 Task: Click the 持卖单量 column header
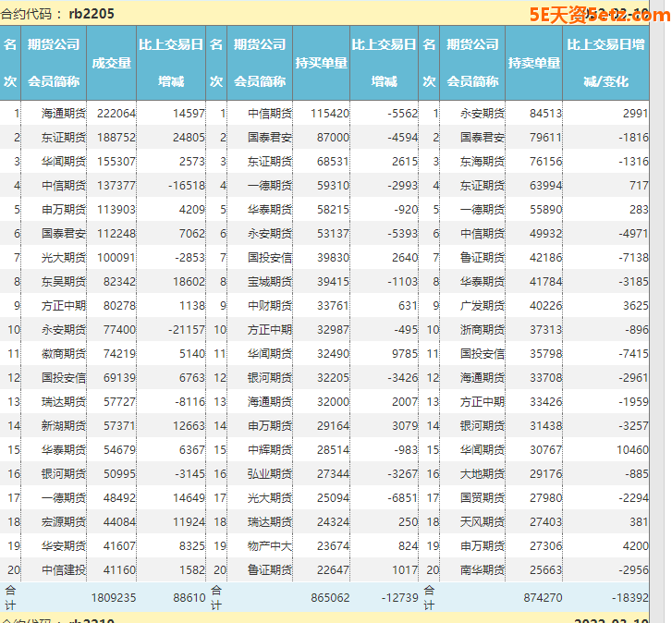click(x=533, y=63)
